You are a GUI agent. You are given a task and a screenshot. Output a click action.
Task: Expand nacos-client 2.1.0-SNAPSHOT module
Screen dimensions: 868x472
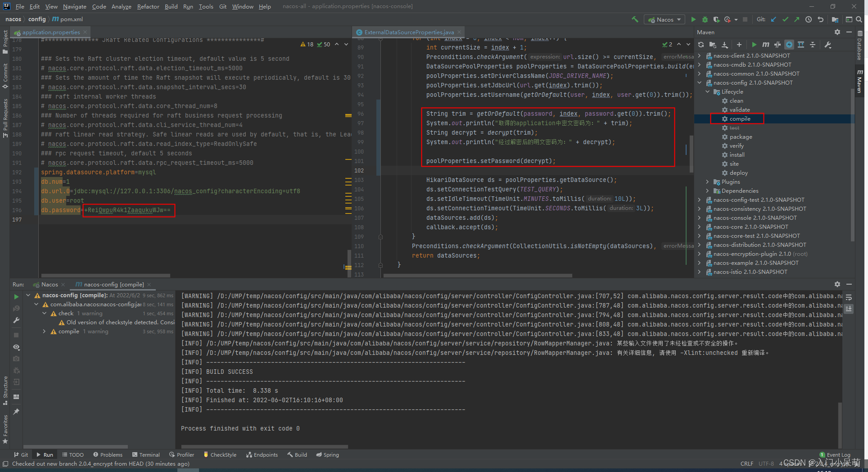pos(700,56)
